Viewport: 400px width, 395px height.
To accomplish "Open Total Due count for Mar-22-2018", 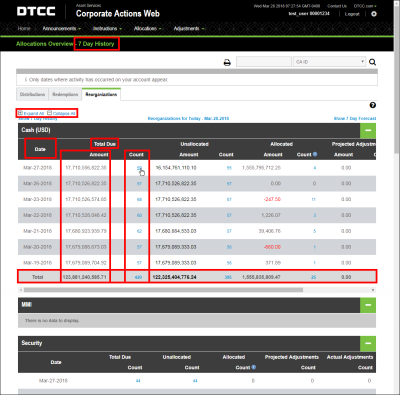I will point(139,215).
